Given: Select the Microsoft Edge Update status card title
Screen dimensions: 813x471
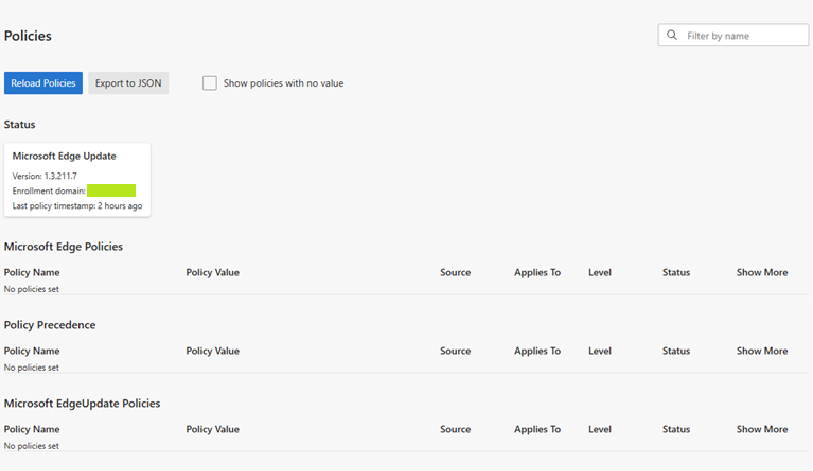Looking at the screenshot, I should pos(64,156).
